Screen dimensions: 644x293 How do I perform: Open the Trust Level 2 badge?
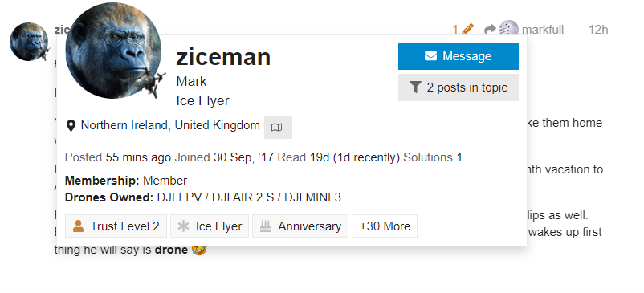coord(116,226)
